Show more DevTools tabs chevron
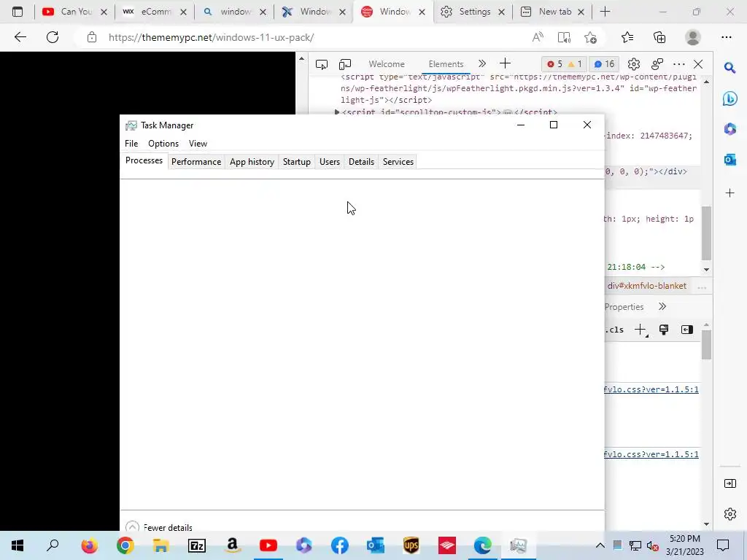Viewport: 747px width, 560px height. [x=482, y=64]
